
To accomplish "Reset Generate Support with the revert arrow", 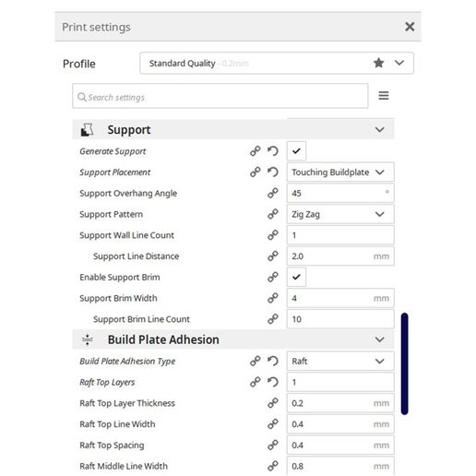I will point(273,151).
